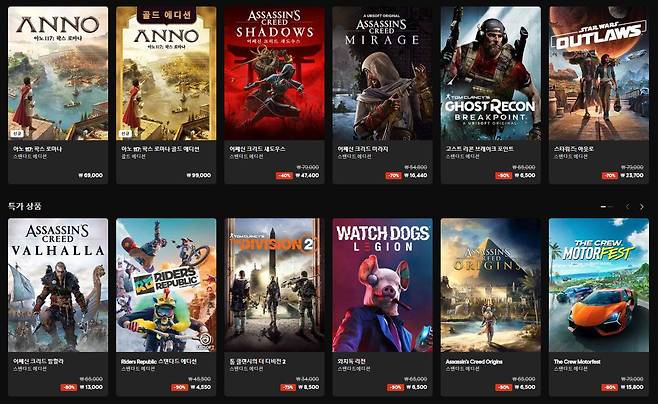The height and width of the screenshot is (404, 658).
Task: Open Assassin's Creed Origins cover art image
Action: click(x=491, y=285)
